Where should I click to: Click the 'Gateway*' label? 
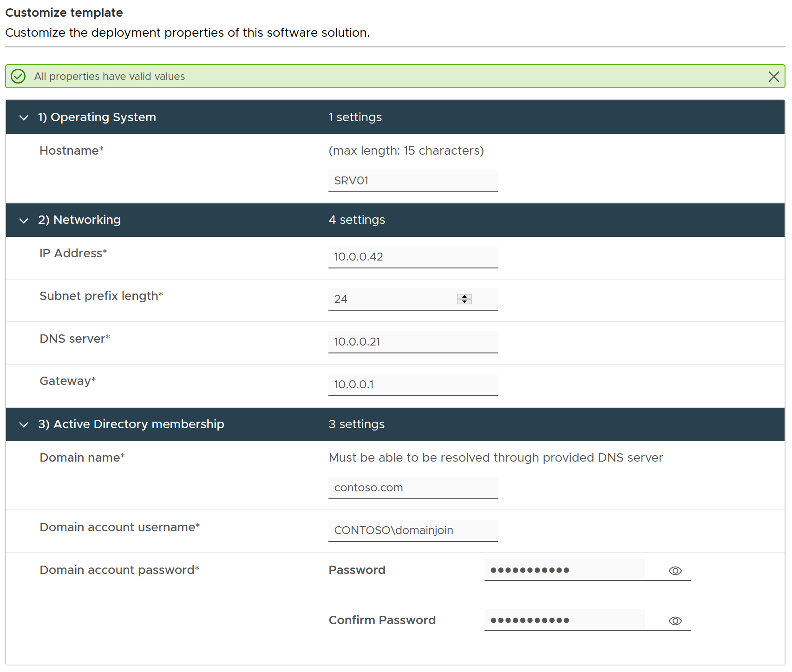tap(68, 381)
